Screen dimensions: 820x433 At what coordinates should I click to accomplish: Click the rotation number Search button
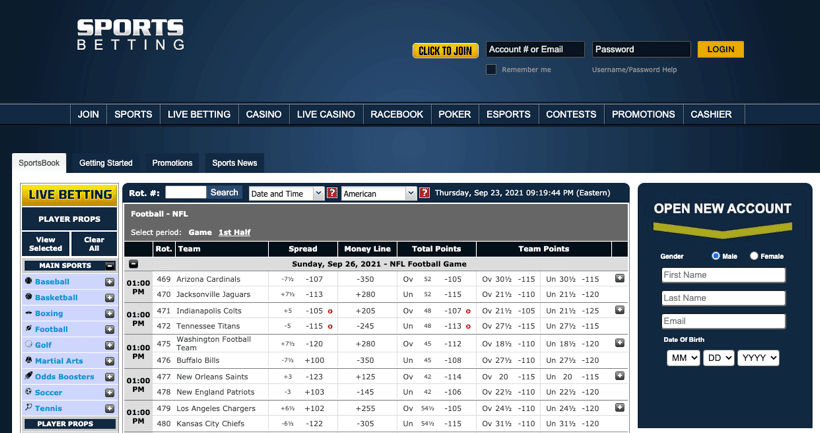(x=224, y=192)
